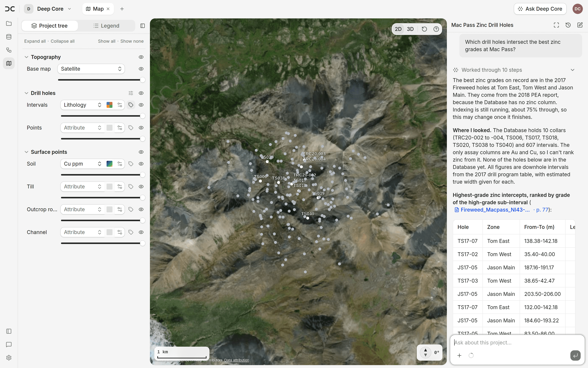
Task: Open the settings gear icon
Action: point(9,358)
